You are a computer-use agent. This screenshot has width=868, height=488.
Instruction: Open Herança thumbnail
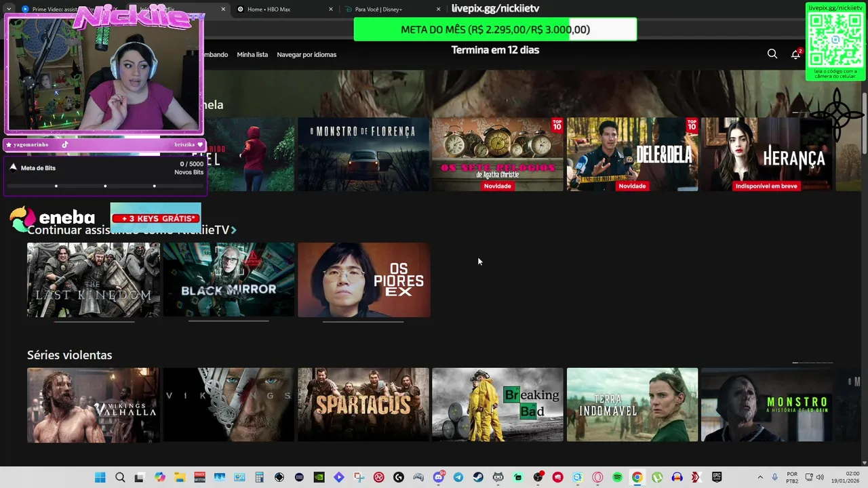(x=767, y=155)
